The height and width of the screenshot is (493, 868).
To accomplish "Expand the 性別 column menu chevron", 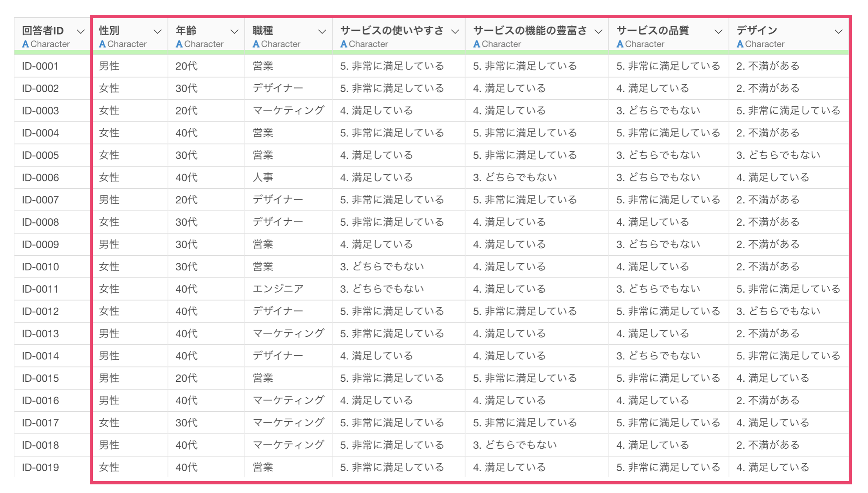I will (157, 32).
